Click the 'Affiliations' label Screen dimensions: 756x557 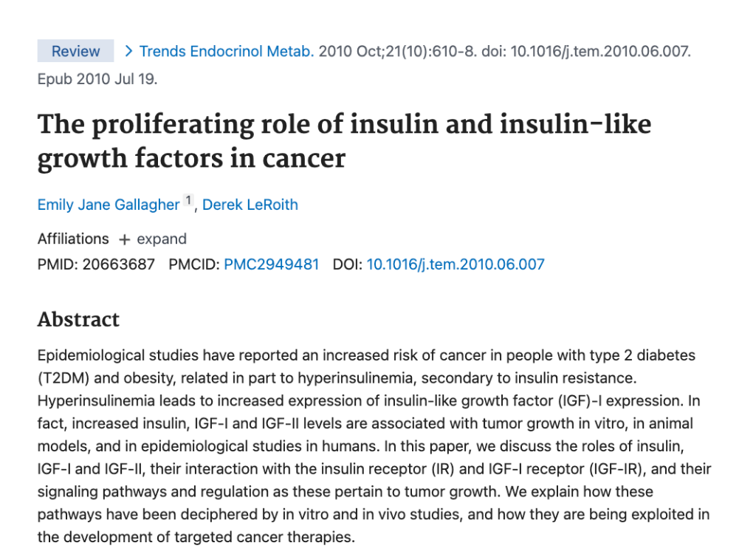pyautogui.click(x=73, y=239)
